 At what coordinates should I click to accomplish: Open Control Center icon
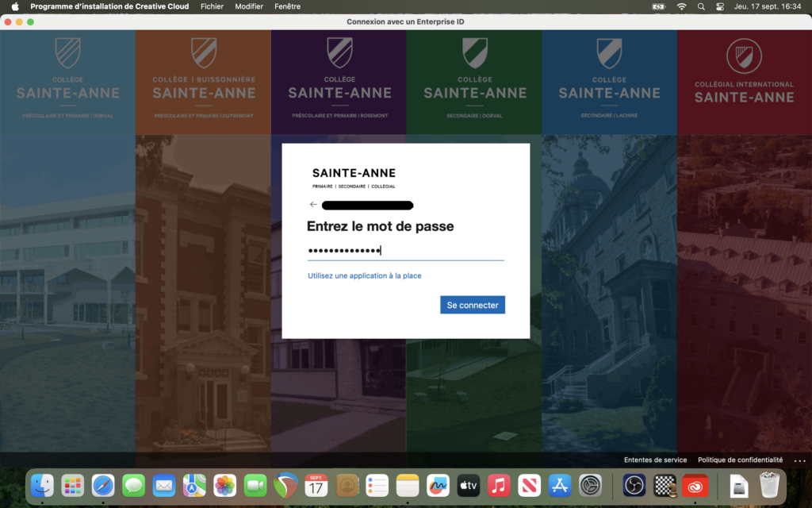point(720,6)
